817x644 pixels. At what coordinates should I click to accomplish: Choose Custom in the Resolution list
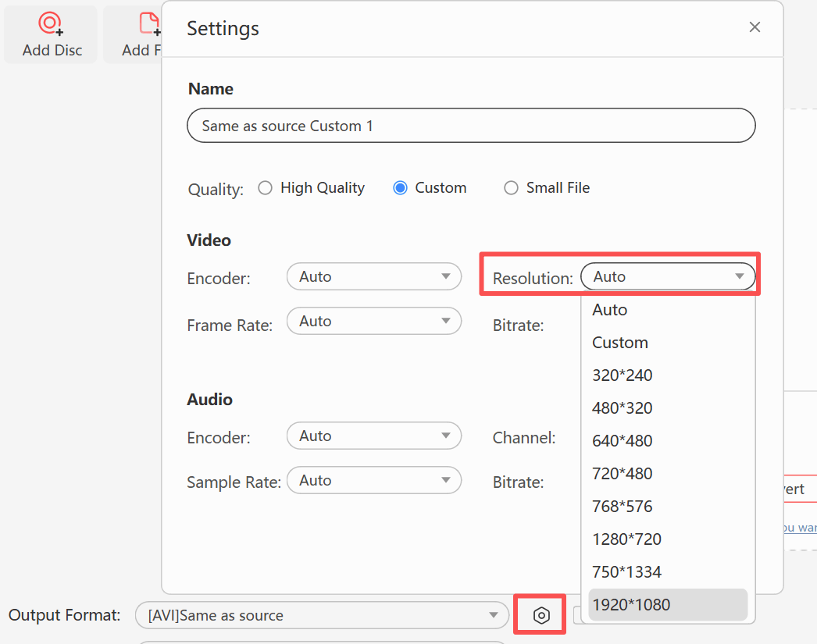click(668, 343)
